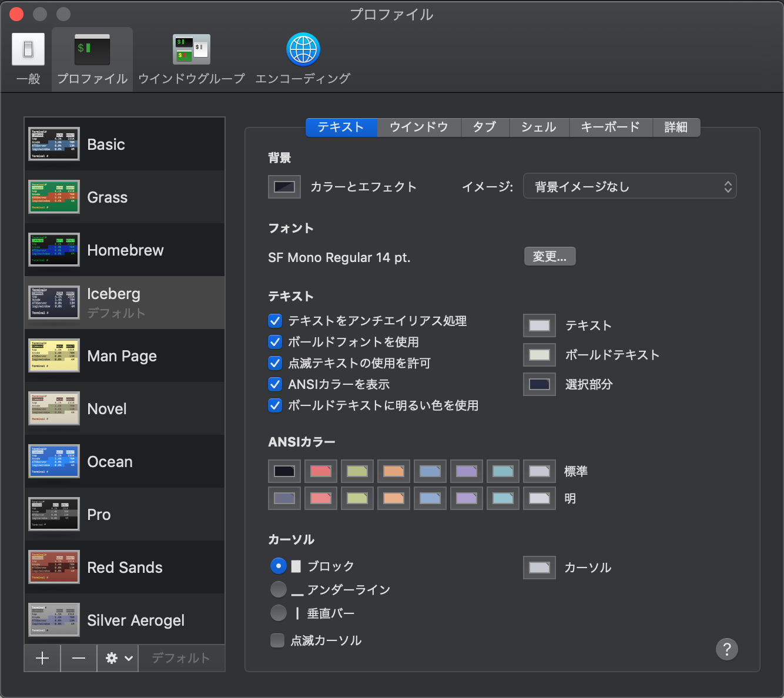This screenshot has height=698, width=784.
Task: Remove selected profile with the minus icon
Action: pos(78,658)
